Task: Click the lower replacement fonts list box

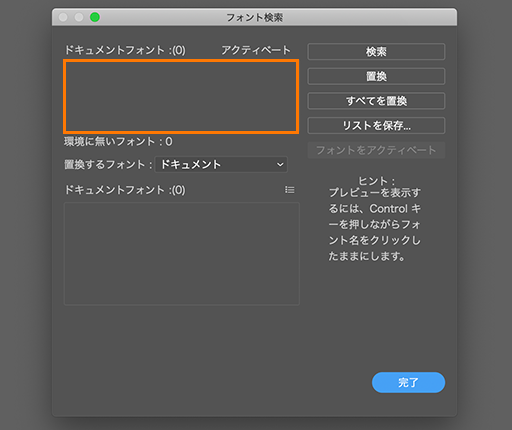Action: pyautogui.click(x=182, y=254)
